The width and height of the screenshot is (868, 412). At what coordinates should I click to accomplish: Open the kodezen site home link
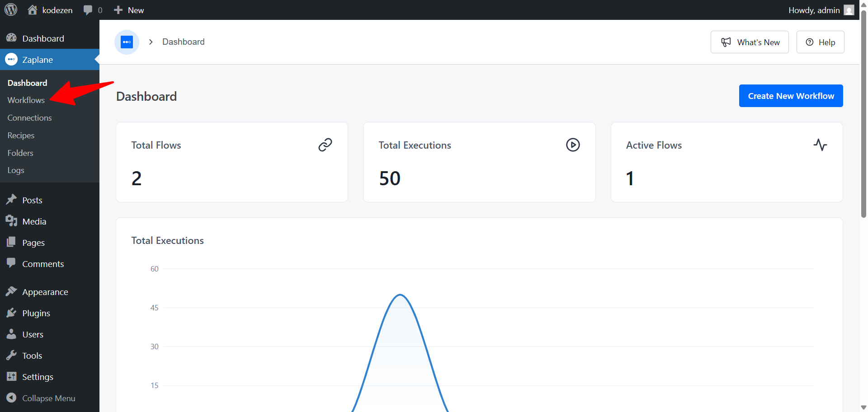pos(50,10)
